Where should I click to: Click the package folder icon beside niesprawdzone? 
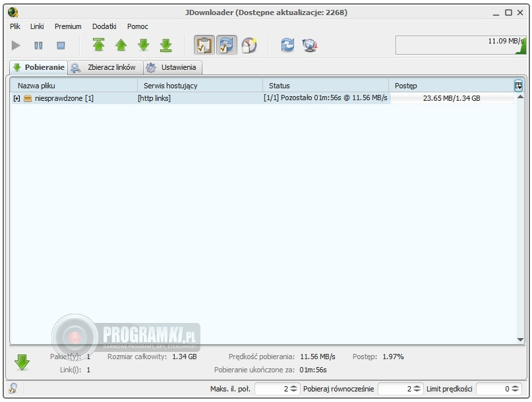tap(28, 98)
